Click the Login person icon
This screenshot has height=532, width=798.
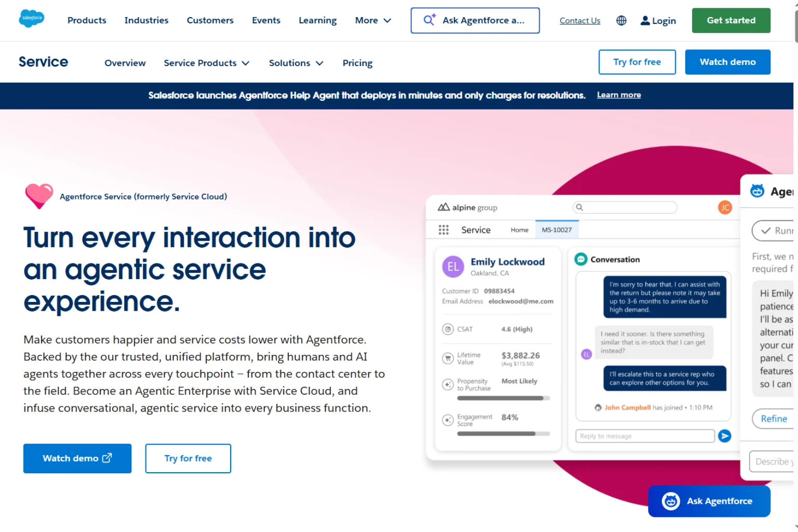coord(645,20)
